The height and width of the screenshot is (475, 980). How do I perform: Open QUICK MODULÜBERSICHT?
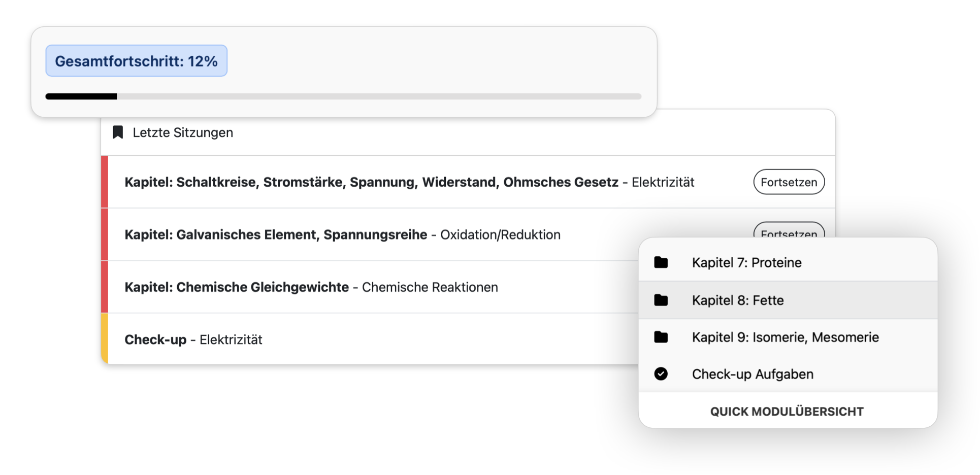click(x=787, y=411)
